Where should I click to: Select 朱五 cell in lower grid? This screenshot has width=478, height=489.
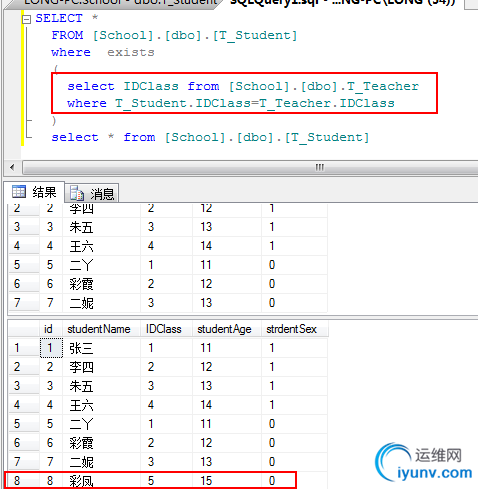[x=102, y=386]
